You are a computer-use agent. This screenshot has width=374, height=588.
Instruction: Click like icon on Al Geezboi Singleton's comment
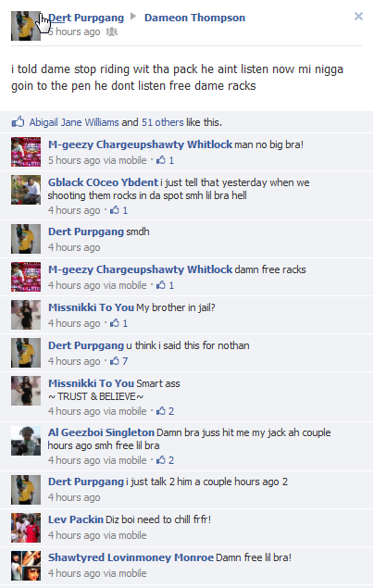161,460
